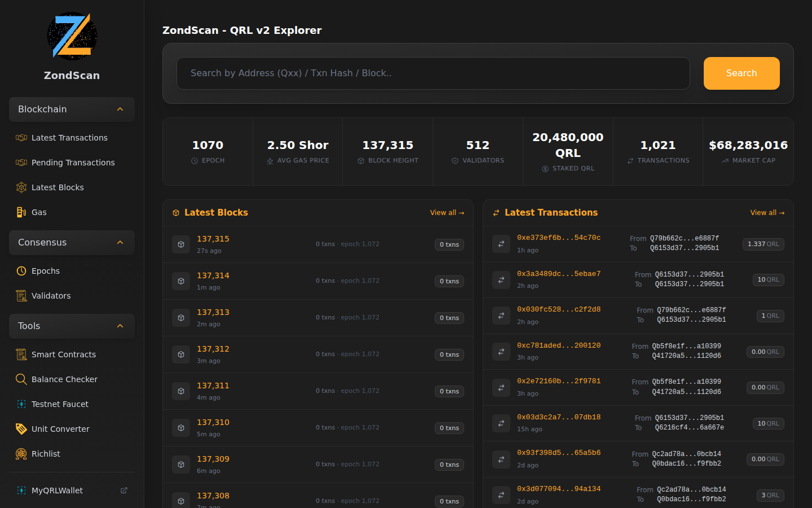
Task: Click the Balance Checker magnifier icon
Action: (21, 379)
